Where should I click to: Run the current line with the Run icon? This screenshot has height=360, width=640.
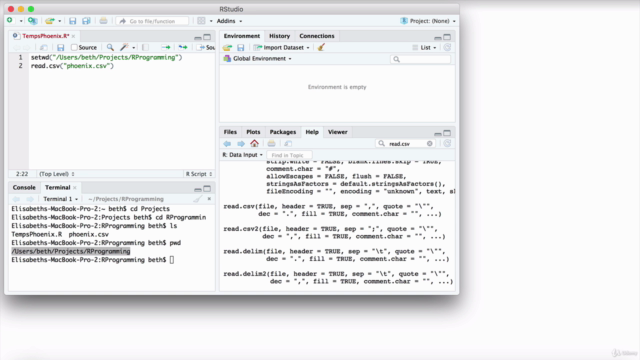pyautogui.click(x=166, y=47)
